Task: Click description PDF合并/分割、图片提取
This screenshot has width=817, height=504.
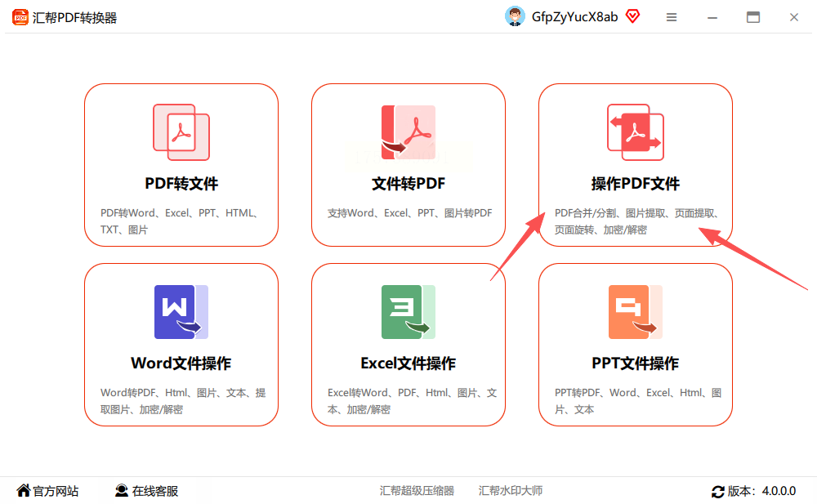Action: coord(637,221)
